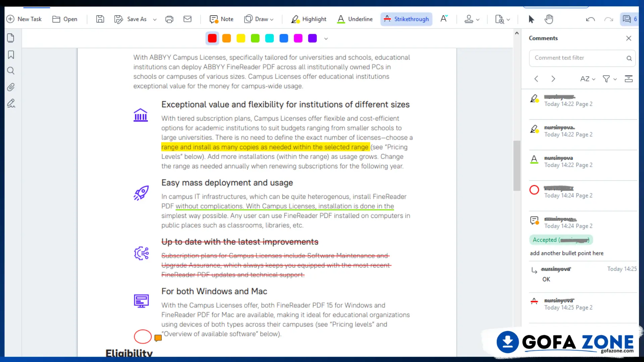Toggle the Comments panel button showing 6
Viewport: 644px width, 362px height.
pyautogui.click(x=630, y=19)
